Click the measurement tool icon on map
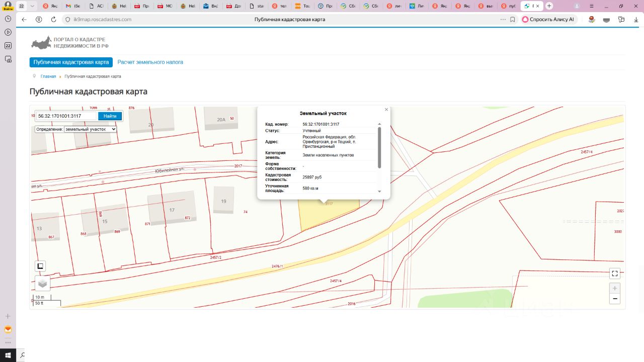644x362 pixels. (x=40, y=266)
